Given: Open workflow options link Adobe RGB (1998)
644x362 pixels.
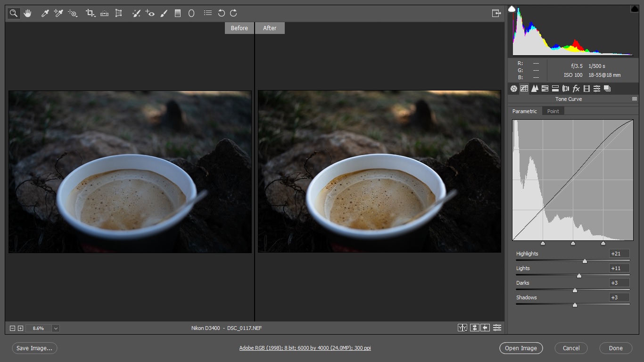Looking at the screenshot, I should pos(305,348).
